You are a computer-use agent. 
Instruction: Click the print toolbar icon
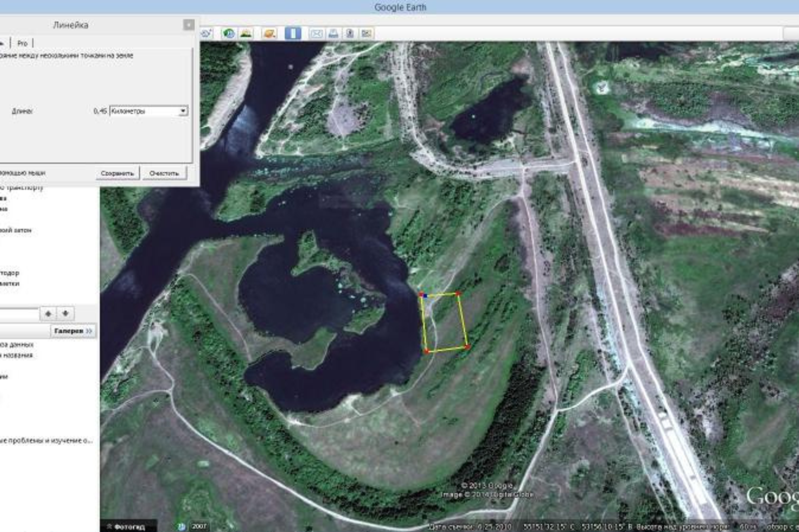pos(333,33)
